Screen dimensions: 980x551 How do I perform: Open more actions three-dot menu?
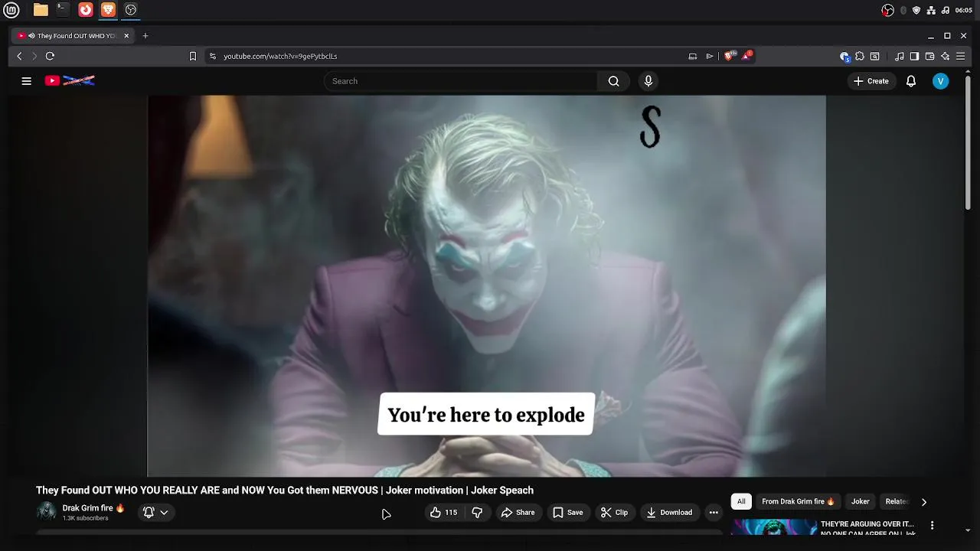714,513
